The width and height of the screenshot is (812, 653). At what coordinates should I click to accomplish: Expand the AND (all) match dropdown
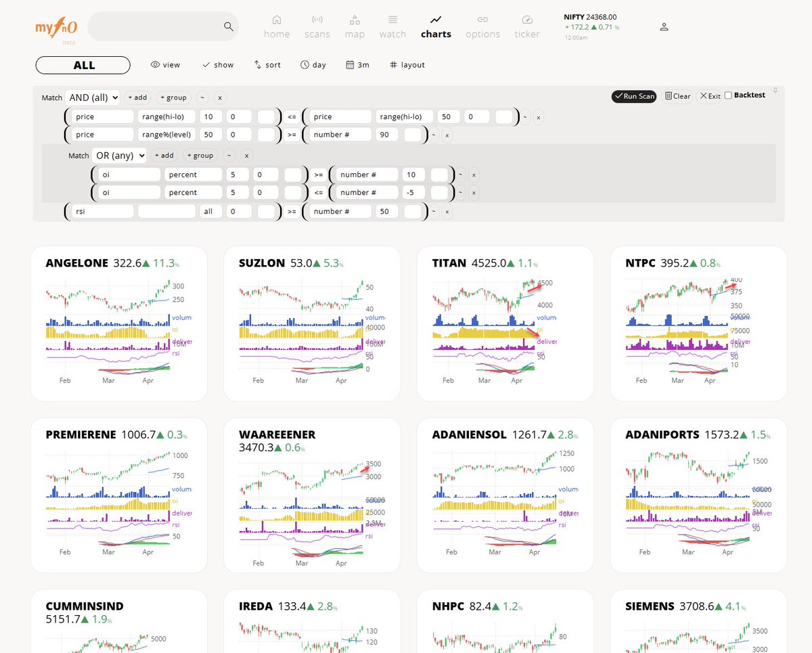point(93,97)
